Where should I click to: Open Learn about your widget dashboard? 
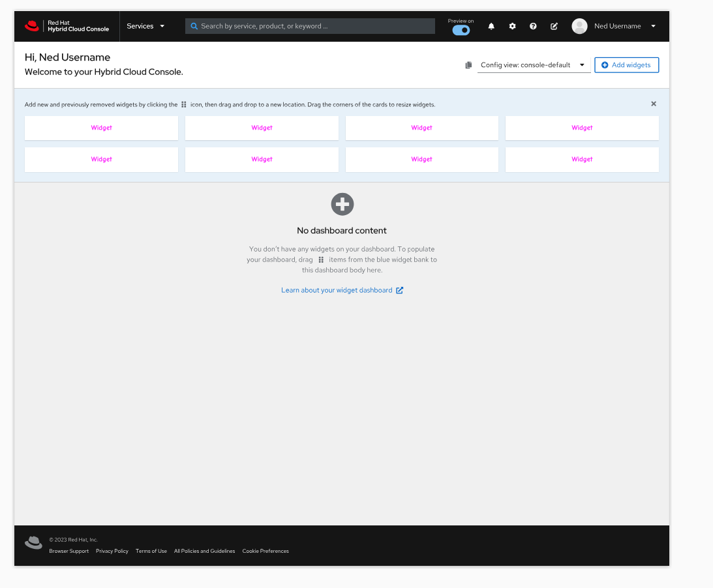[337, 290]
